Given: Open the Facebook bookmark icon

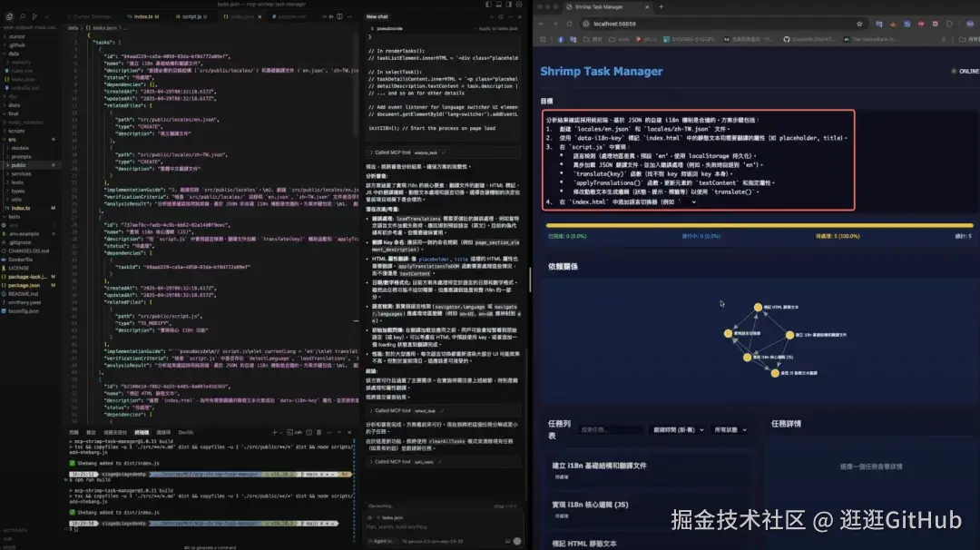Looking at the screenshot, I should point(560,39).
